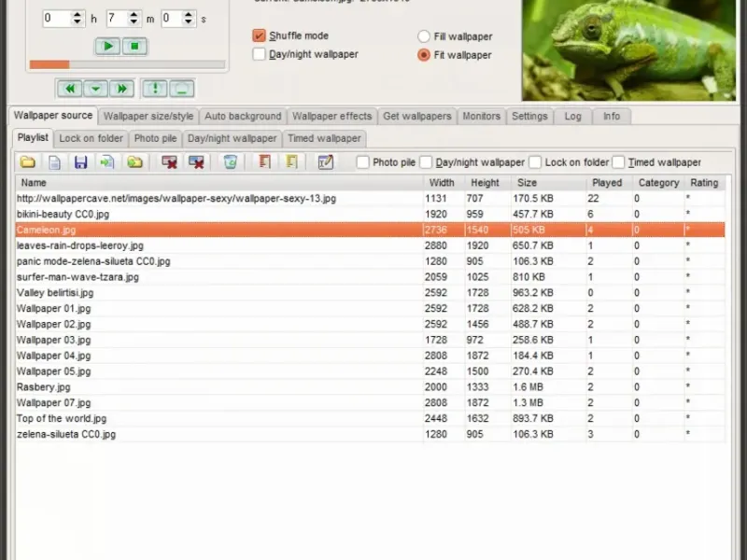Disable Shuffle mode checkbox
Viewport: 747px width, 560px height.
pyautogui.click(x=259, y=35)
